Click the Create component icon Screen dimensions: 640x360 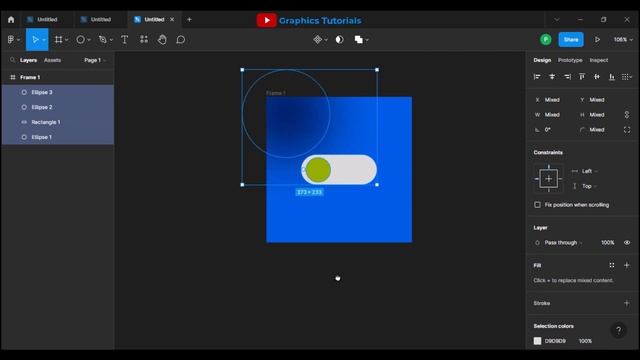click(x=317, y=40)
